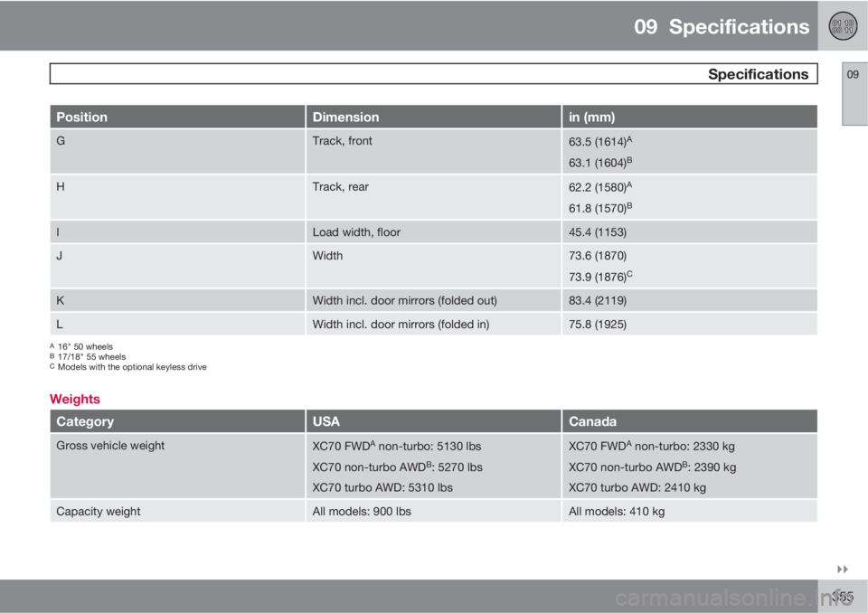Select position cell 'J'
868x613 pixels.
click(177, 266)
